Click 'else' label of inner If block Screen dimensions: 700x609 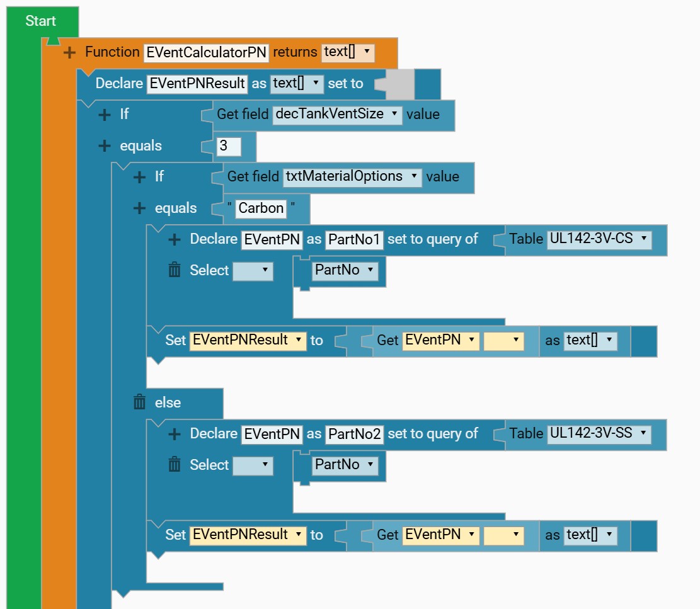click(x=168, y=402)
